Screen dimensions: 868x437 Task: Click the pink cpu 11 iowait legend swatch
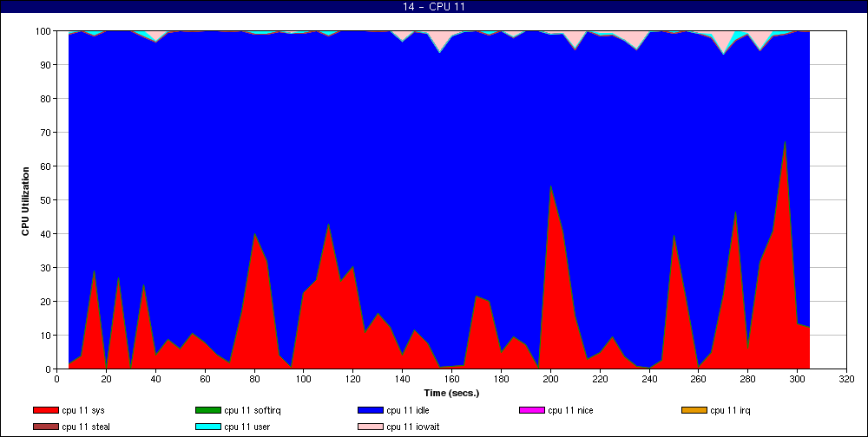point(370,427)
